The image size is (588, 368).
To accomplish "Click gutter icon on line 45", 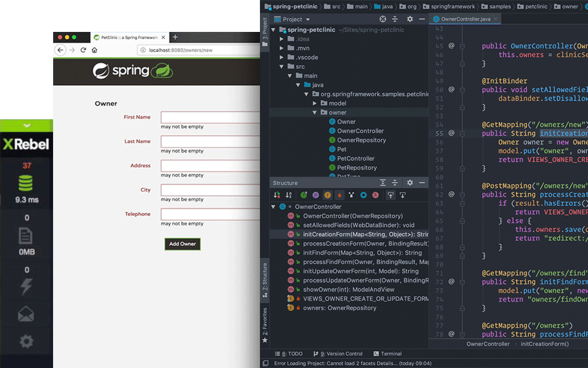I will pos(452,46).
